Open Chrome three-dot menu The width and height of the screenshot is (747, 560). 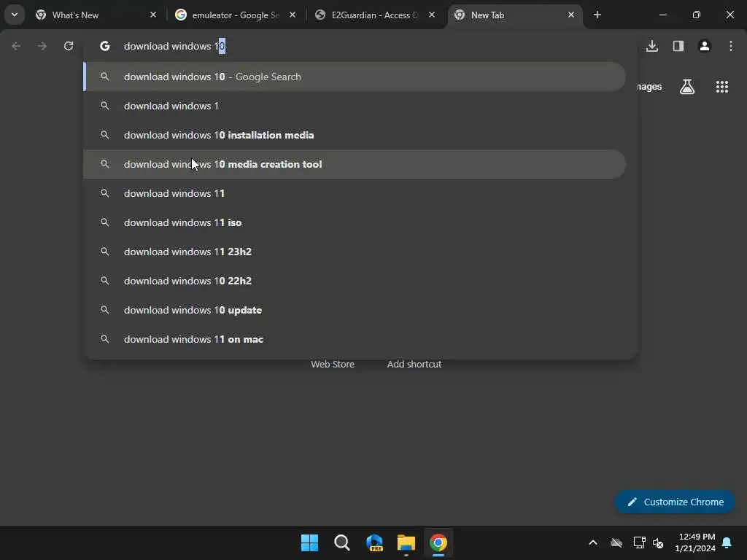click(x=731, y=46)
